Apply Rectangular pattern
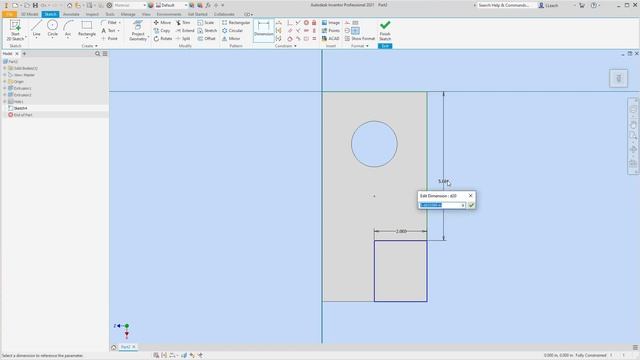 click(236, 22)
